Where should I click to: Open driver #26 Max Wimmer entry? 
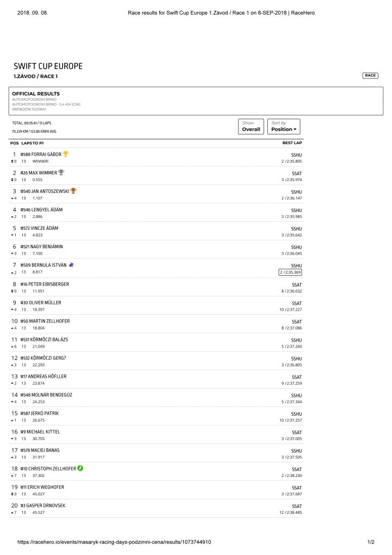[x=38, y=173]
